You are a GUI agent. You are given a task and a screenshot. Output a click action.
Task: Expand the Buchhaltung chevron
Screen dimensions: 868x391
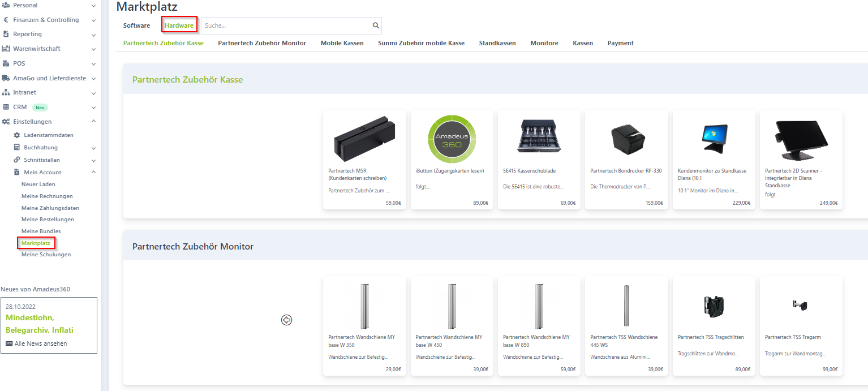[93, 148]
